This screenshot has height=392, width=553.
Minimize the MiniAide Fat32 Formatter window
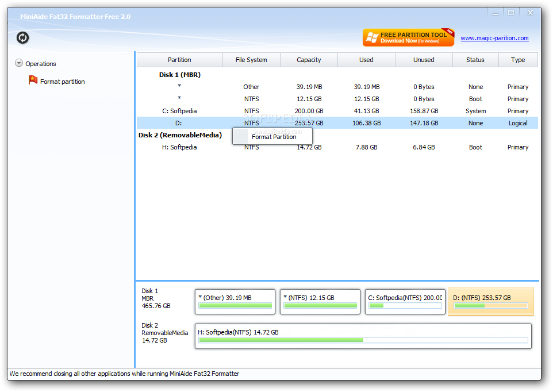pyautogui.click(x=496, y=13)
